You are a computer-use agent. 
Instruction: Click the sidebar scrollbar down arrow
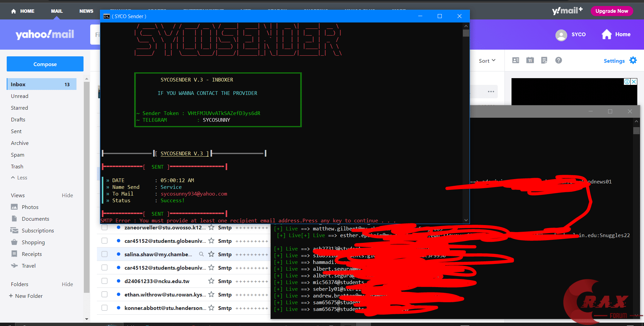87,319
